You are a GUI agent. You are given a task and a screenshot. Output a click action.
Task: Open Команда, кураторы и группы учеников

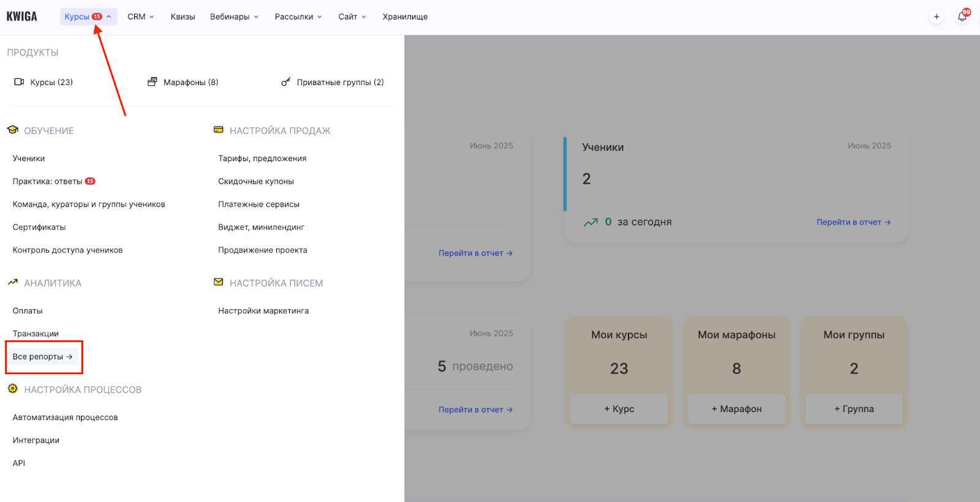pos(89,204)
